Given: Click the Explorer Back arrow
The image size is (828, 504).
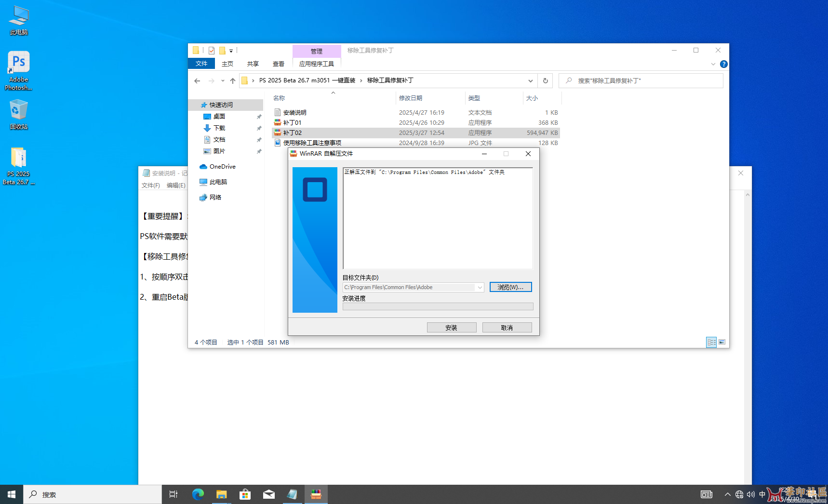Looking at the screenshot, I should click(x=197, y=81).
